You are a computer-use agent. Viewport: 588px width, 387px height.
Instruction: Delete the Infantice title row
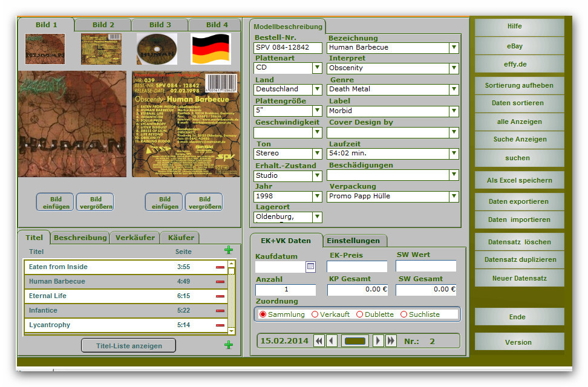[x=220, y=311]
